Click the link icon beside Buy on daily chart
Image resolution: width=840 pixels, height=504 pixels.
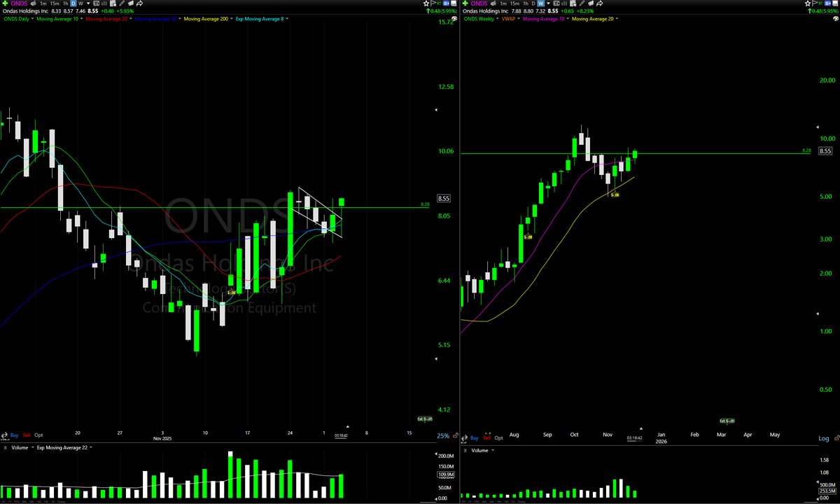click(4, 435)
